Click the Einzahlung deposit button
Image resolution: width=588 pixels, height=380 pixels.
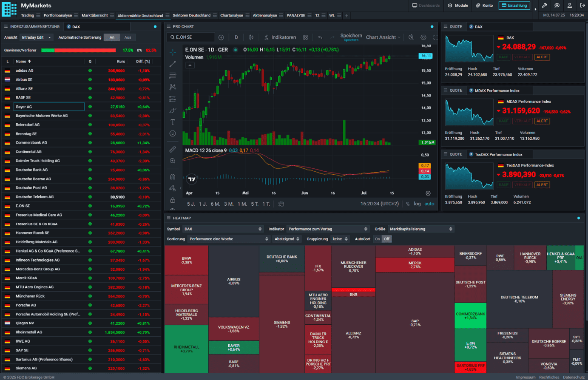[514, 6]
